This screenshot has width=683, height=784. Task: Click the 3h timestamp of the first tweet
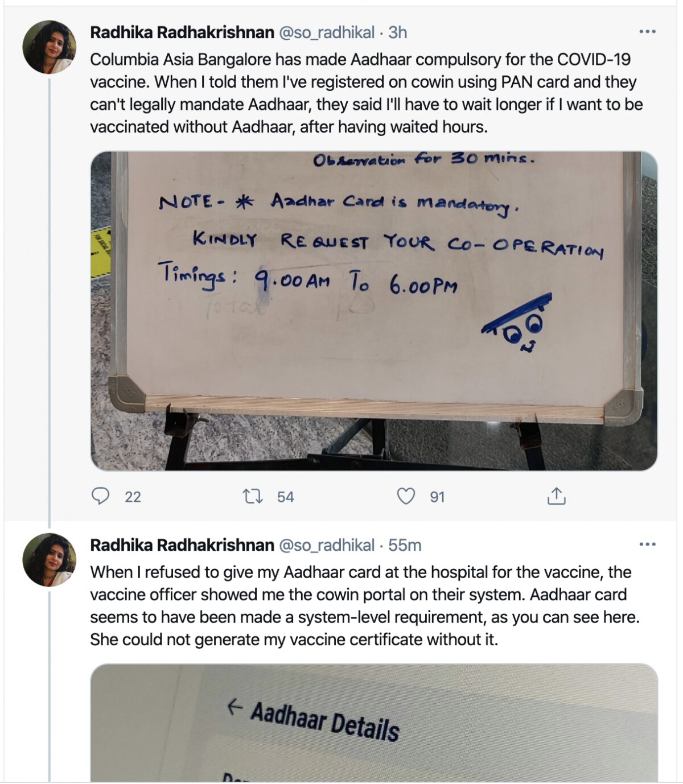(x=398, y=32)
